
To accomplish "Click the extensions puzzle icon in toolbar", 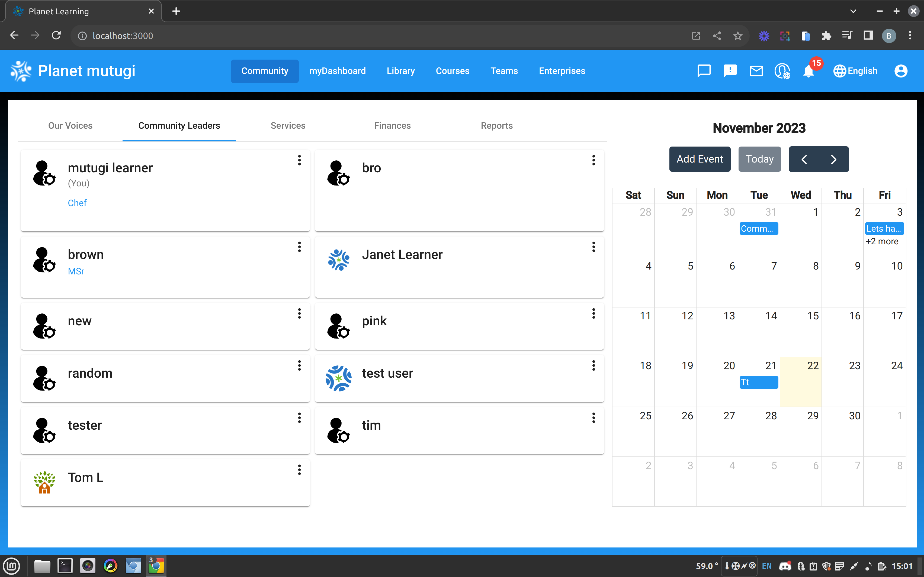I will [826, 35].
